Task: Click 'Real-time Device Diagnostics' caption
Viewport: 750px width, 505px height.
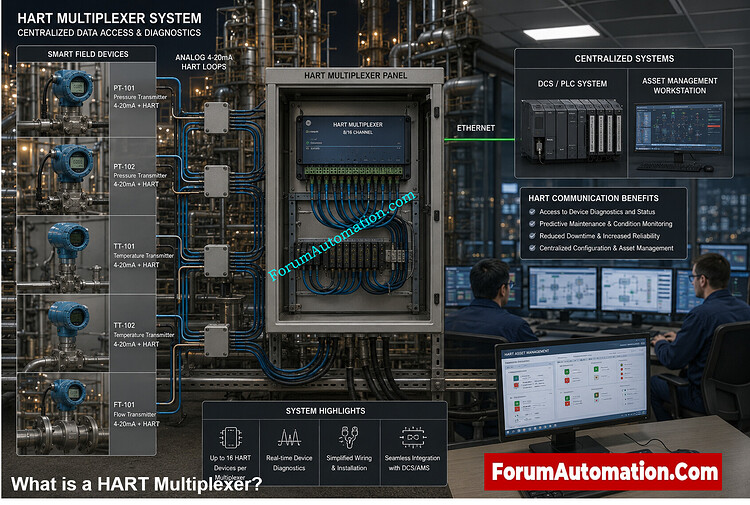Action: [x=289, y=463]
